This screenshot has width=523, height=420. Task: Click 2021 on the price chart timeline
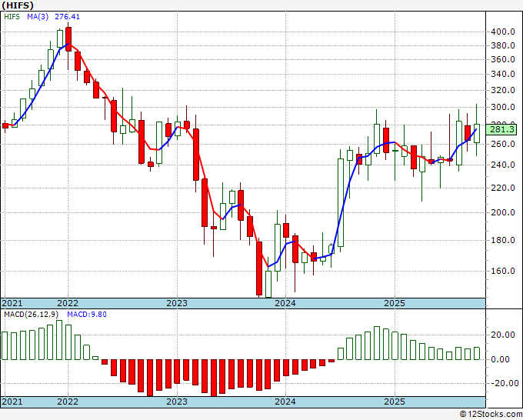coord(12,303)
